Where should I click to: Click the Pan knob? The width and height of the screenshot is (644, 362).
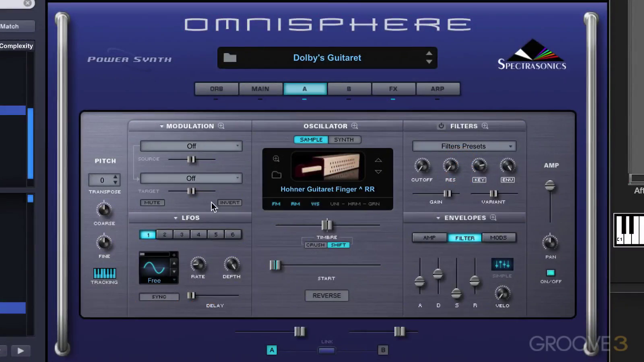(550, 243)
